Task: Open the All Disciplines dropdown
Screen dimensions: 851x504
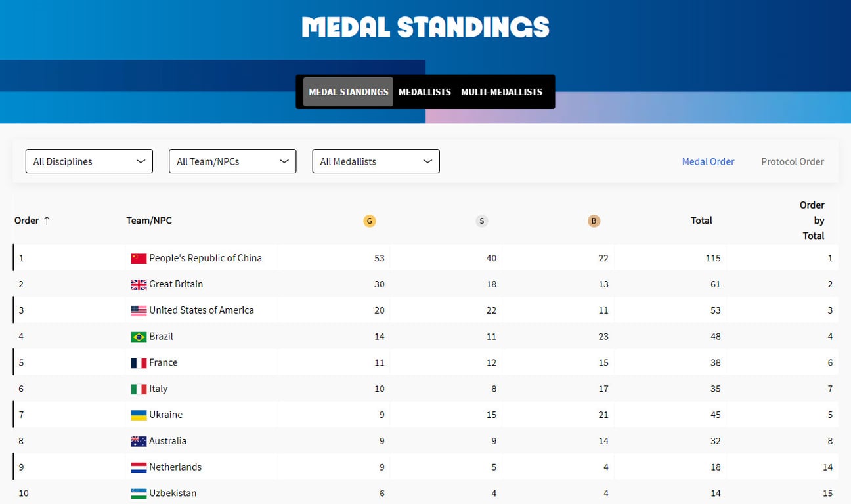Action: (x=89, y=161)
